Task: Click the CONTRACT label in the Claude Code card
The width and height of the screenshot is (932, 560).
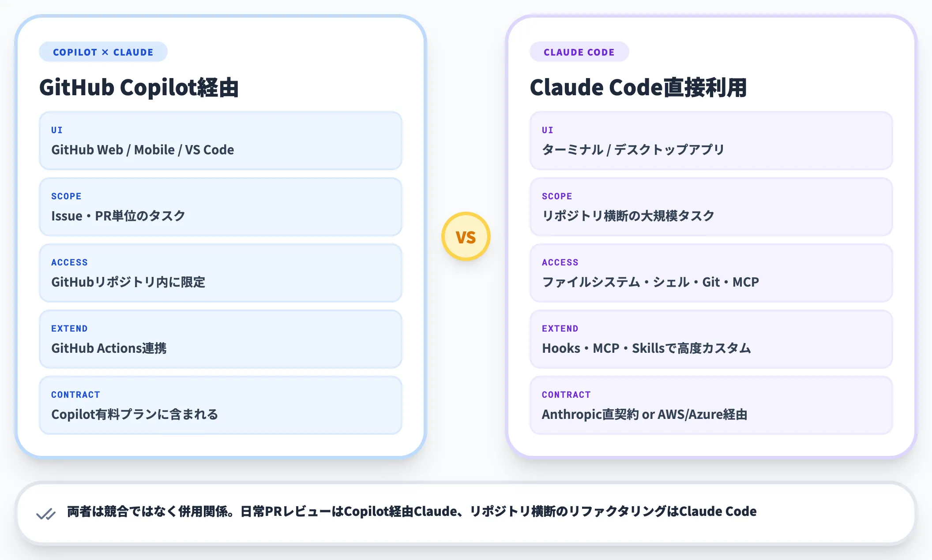Action: (x=566, y=395)
